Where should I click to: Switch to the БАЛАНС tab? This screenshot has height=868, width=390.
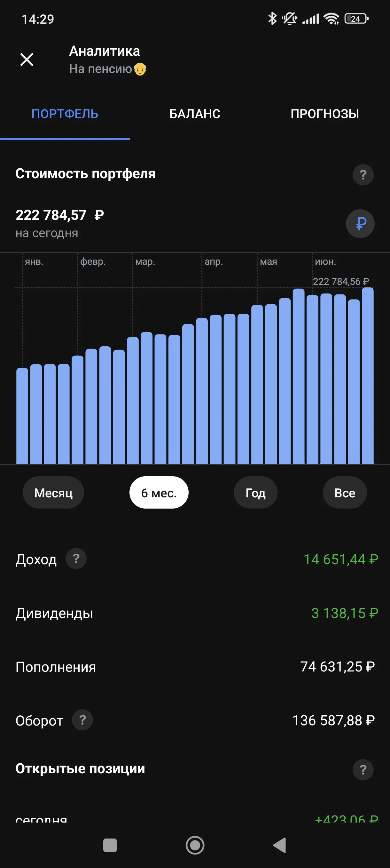point(195,114)
